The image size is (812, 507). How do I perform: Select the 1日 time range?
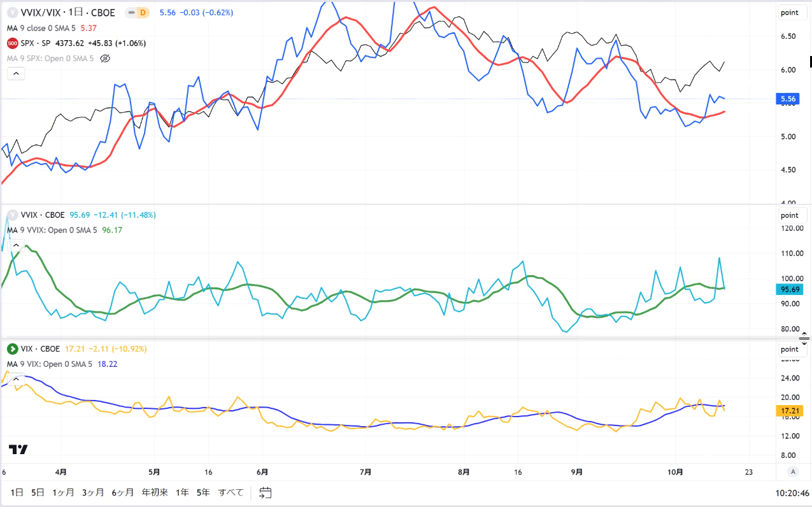[17, 492]
